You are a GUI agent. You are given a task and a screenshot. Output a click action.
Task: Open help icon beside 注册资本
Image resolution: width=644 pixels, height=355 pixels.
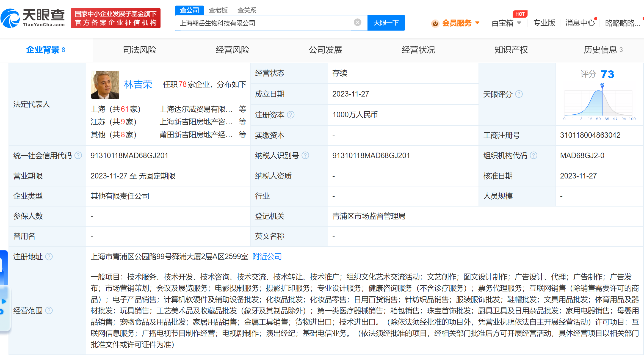click(291, 115)
